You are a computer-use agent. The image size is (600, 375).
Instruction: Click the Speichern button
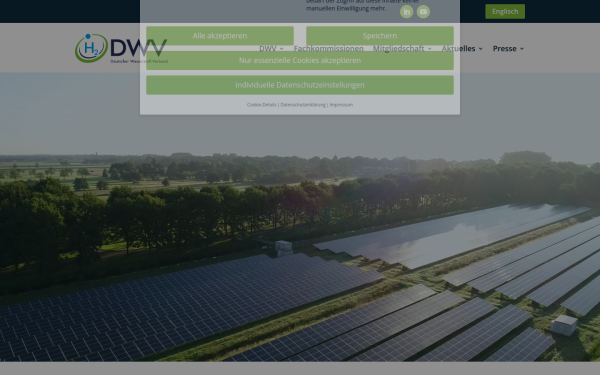pos(380,36)
